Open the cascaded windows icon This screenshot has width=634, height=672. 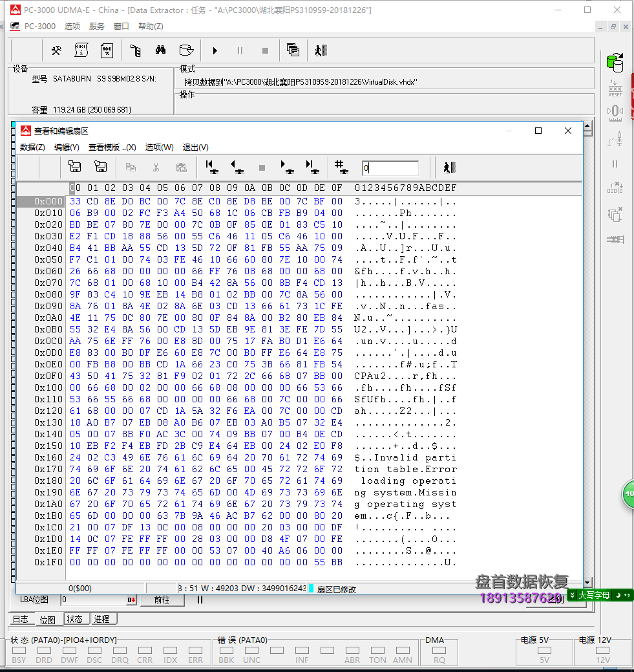tap(293, 50)
